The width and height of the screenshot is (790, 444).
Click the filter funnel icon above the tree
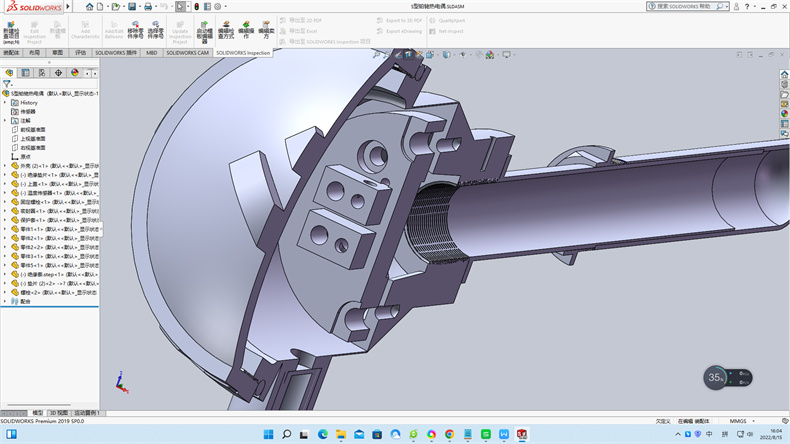(x=7, y=84)
